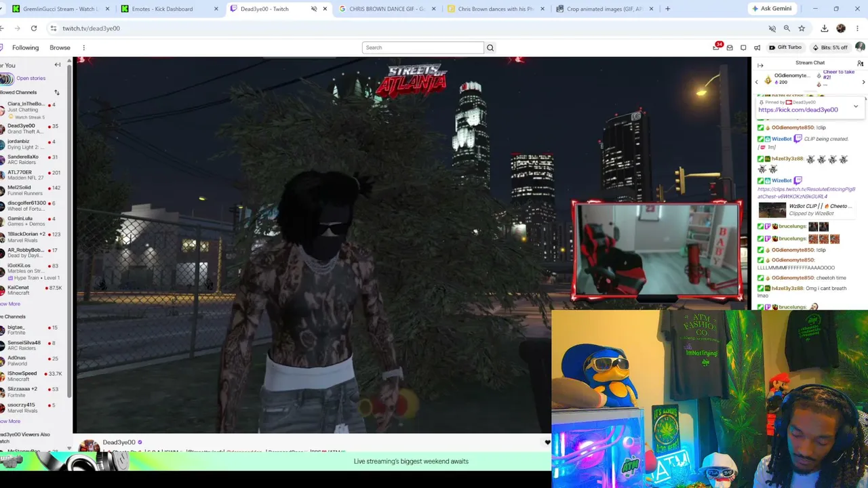Open IShowSpeed channel in sidebar
This screenshot has width=868, height=488.
tap(30, 376)
